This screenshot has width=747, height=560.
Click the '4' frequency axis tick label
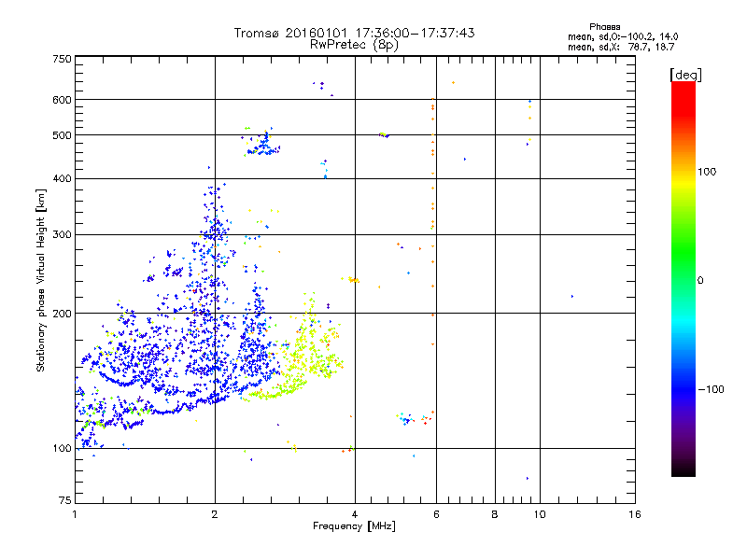click(355, 514)
